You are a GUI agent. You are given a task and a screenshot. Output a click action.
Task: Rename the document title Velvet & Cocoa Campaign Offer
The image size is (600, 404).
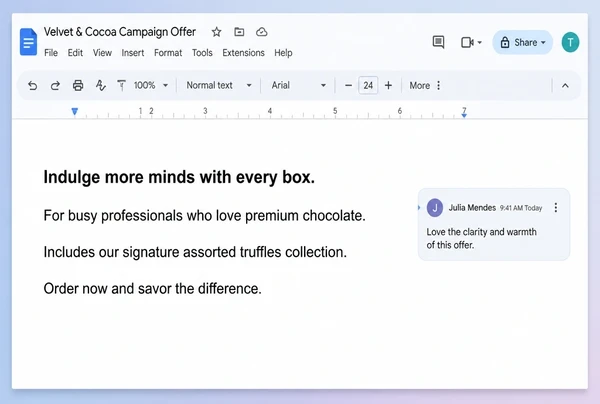[120, 32]
